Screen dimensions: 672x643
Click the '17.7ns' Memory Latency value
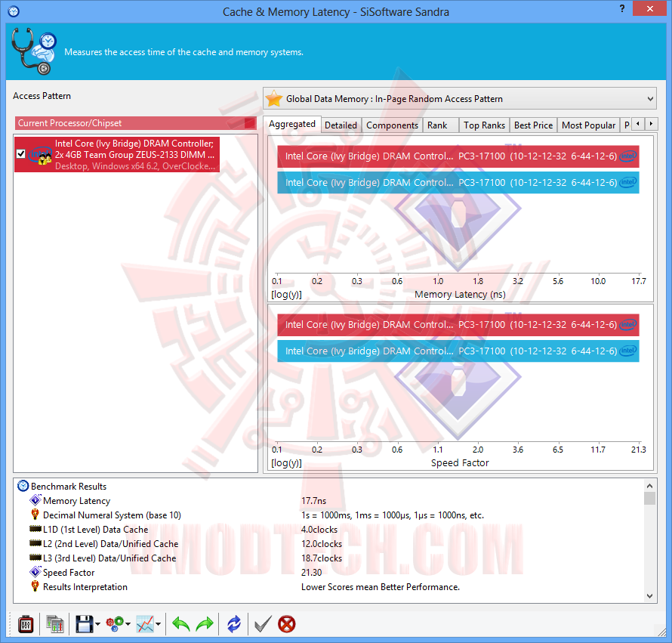(x=313, y=501)
